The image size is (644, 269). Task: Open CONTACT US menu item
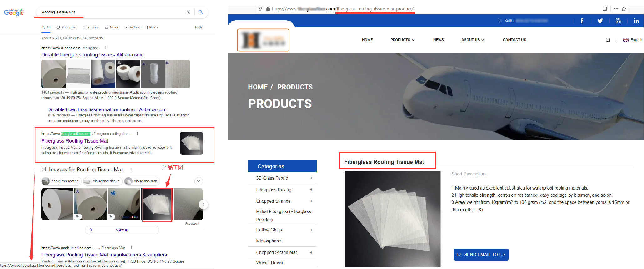pyautogui.click(x=515, y=40)
